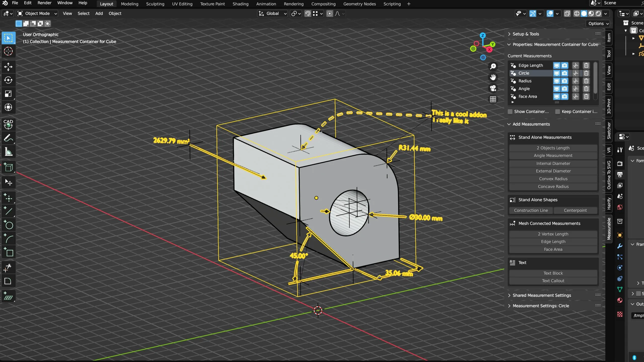Click the Add Cube tool icon
The width and height of the screenshot is (644, 362).
[x=8, y=167]
